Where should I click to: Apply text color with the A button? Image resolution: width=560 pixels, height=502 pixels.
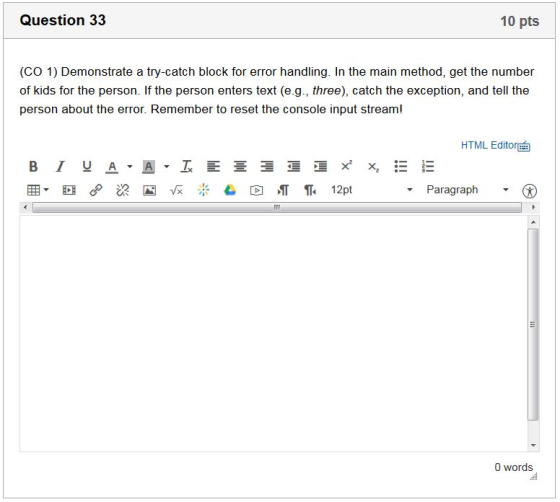[112, 167]
